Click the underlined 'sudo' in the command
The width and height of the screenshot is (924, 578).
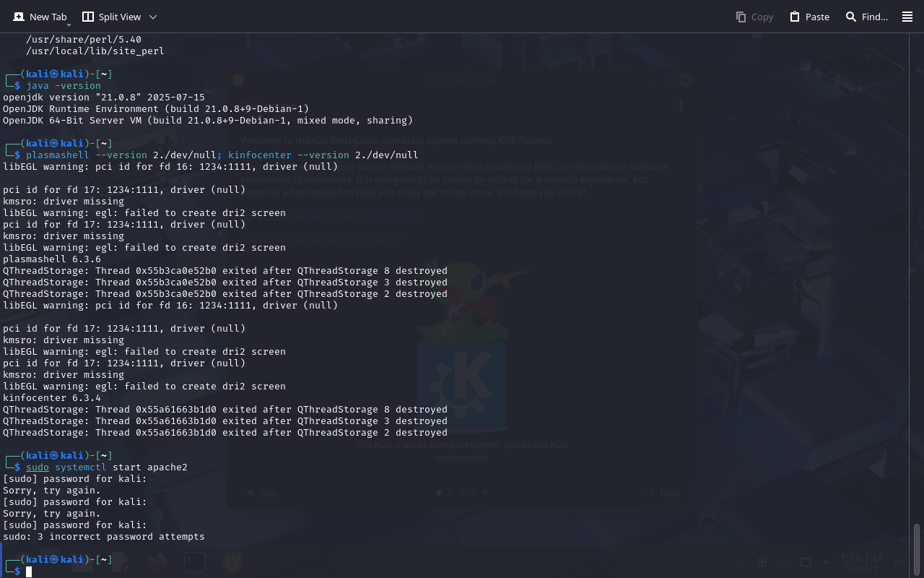38,467
